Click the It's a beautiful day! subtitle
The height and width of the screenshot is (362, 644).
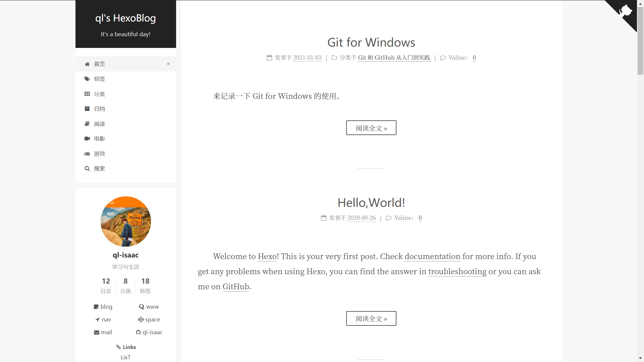point(125,34)
